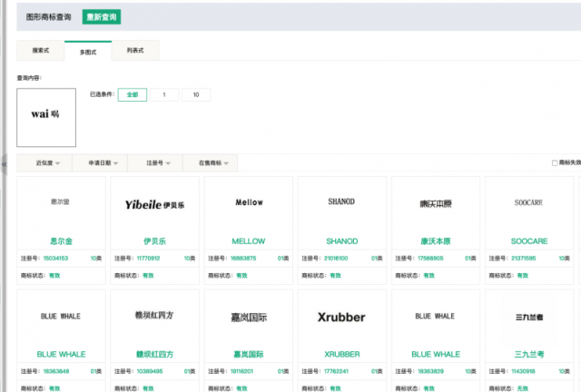The height and width of the screenshot is (392, 581).
Task: Click the Mellow logo image
Action: click(249, 202)
